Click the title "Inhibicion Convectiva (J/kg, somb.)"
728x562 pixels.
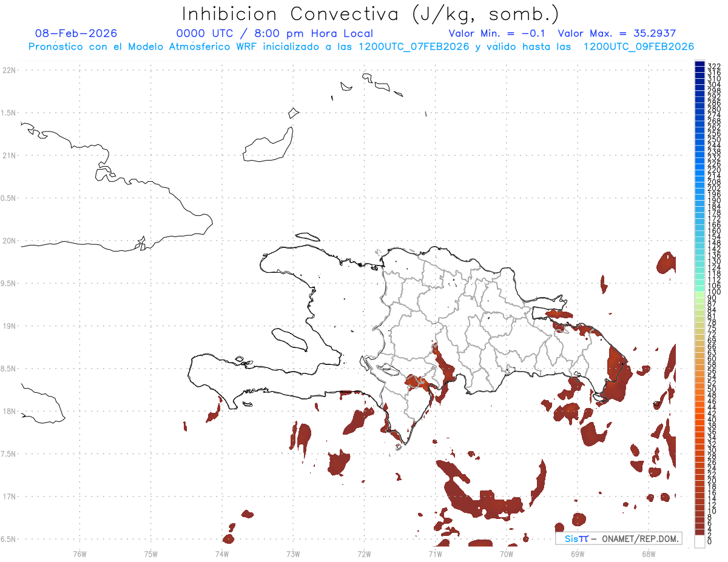371,14
